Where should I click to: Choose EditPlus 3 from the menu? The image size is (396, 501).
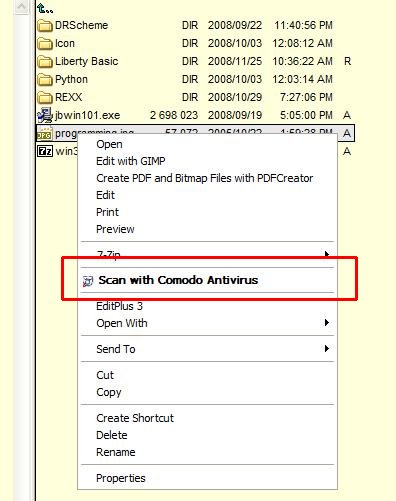119,306
